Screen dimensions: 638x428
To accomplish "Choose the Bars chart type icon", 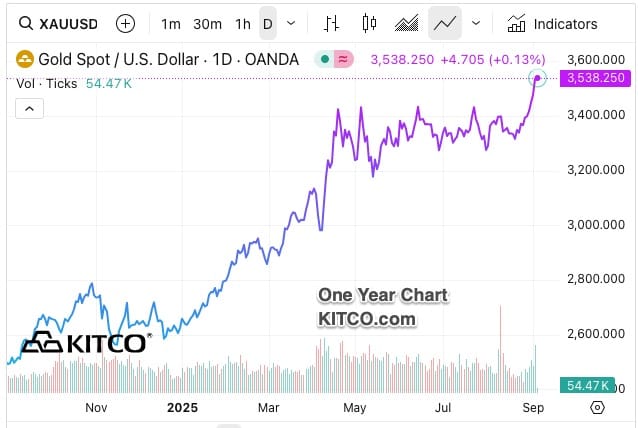I will (x=332, y=23).
